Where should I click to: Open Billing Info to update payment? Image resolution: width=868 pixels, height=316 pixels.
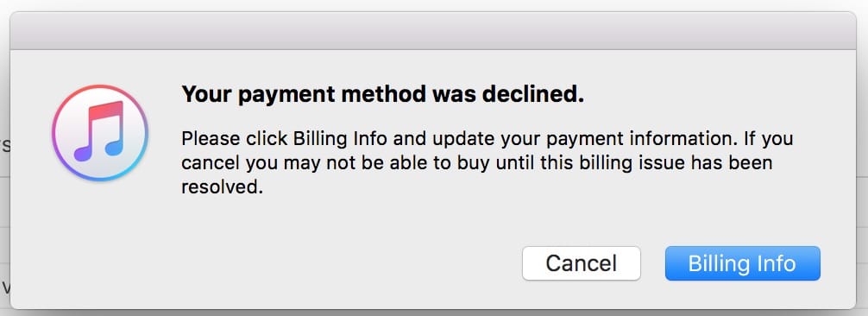tap(742, 263)
